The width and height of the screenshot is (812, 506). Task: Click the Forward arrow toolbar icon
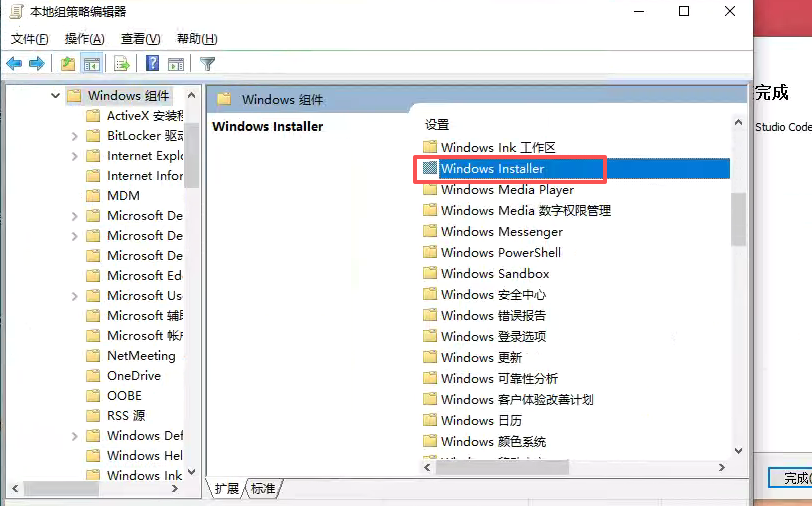pos(37,64)
